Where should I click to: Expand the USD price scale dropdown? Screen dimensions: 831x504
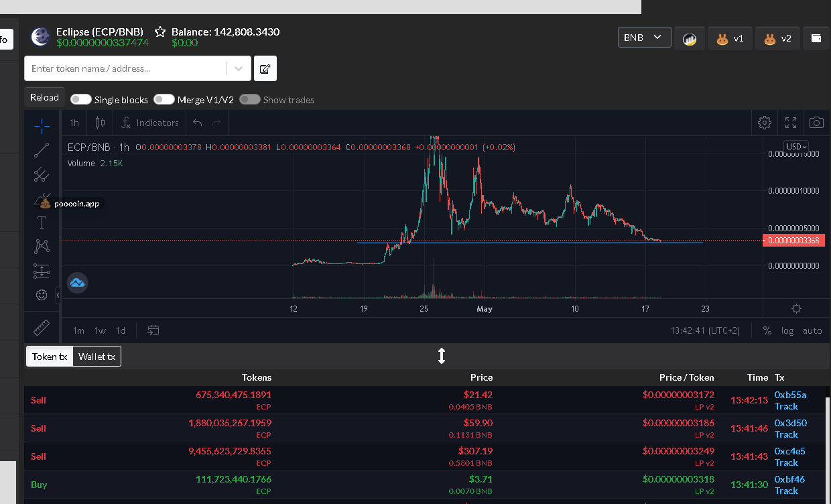[796, 146]
